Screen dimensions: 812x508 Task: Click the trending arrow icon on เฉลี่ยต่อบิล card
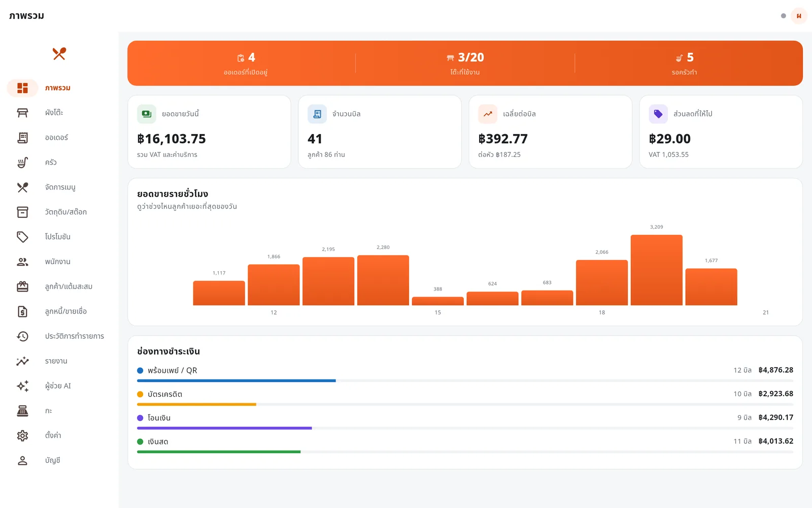pos(488,114)
